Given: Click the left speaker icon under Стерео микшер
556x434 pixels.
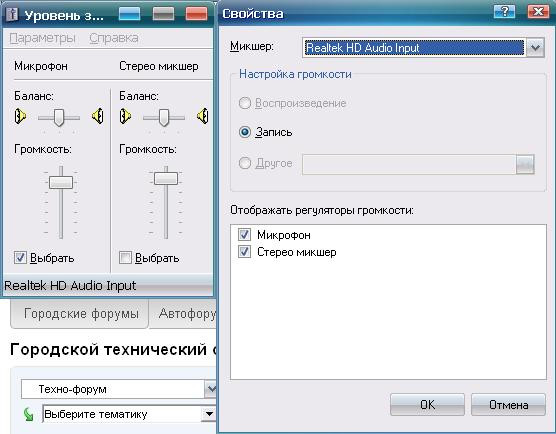Looking at the screenshot, I should click(125, 116).
